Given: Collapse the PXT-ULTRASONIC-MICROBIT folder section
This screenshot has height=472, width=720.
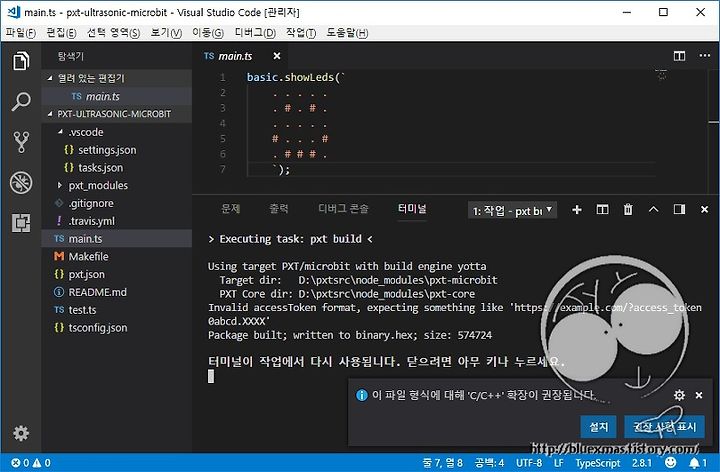Looking at the screenshot, I should click(x=117, y=114).
